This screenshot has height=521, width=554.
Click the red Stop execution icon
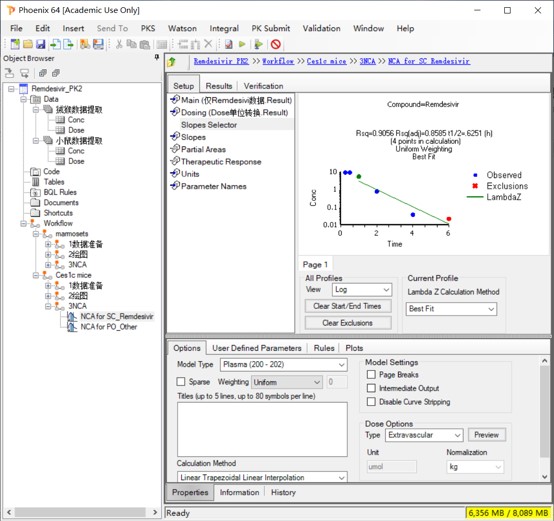tap(276, 44)
